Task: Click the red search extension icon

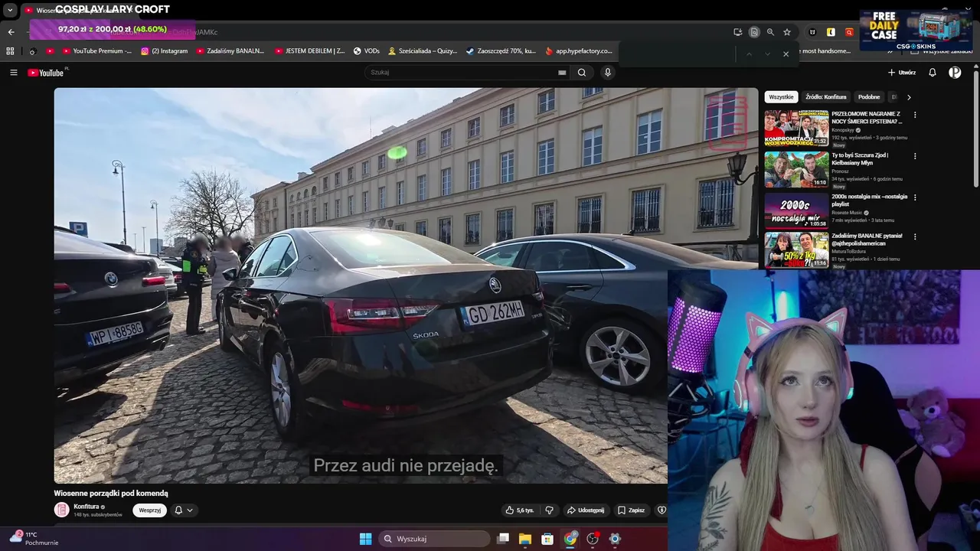Action: pos(849,32)
